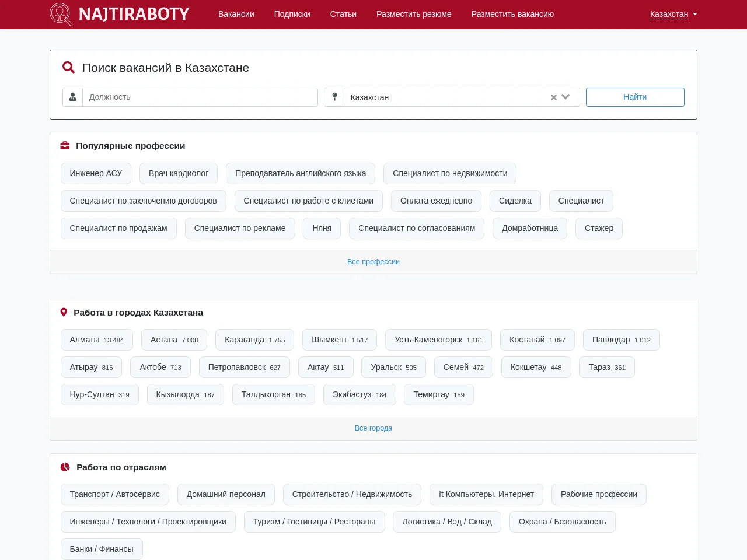Click the pie chart icon near Работа по отраслям
Image resolution: width=747 pixels, height=560 pixels.
point(65,467)
